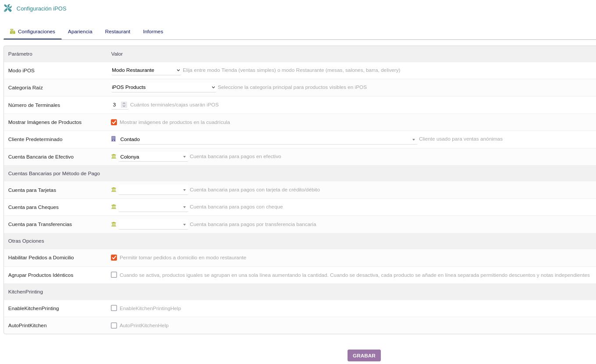596x364 pixels.
Task: Click bank icon in Cuenta para Tarjetas row
Action: 114,190
